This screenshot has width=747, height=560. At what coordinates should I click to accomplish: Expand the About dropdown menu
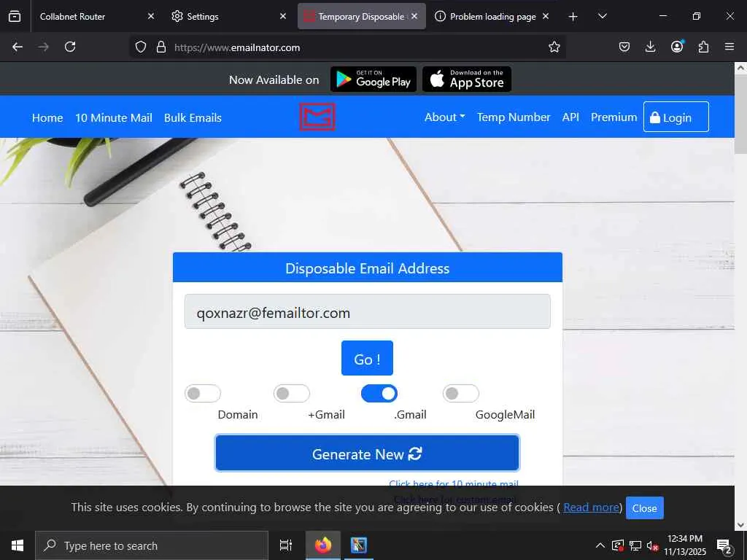click(x=444, y=117)
